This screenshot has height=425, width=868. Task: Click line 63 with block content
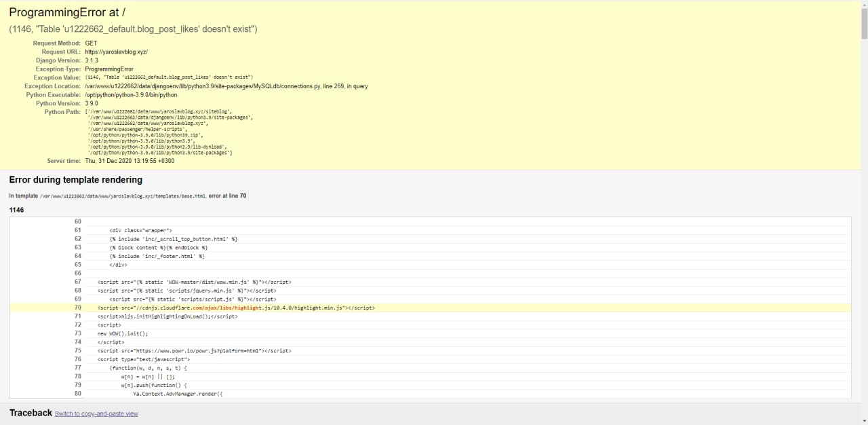click(158, 248)
